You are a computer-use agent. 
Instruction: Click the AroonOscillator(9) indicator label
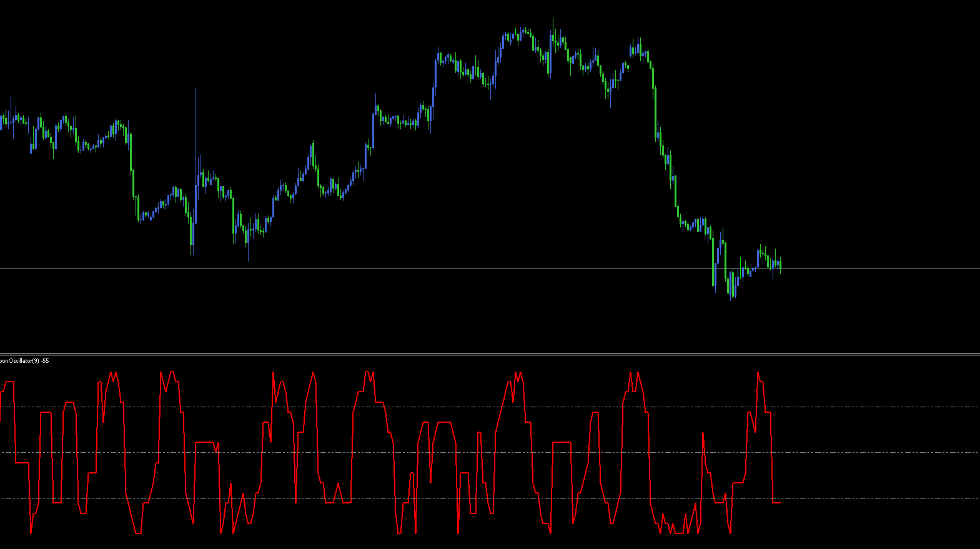coord(19,361)
